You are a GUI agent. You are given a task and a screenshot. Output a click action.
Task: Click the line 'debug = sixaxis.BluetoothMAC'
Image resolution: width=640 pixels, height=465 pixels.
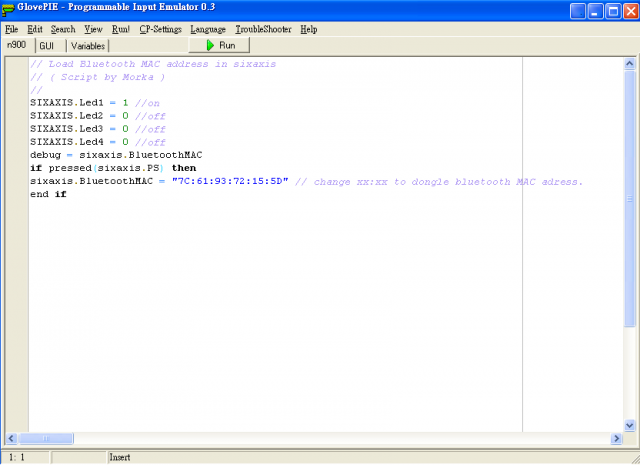tap(116, 155)
